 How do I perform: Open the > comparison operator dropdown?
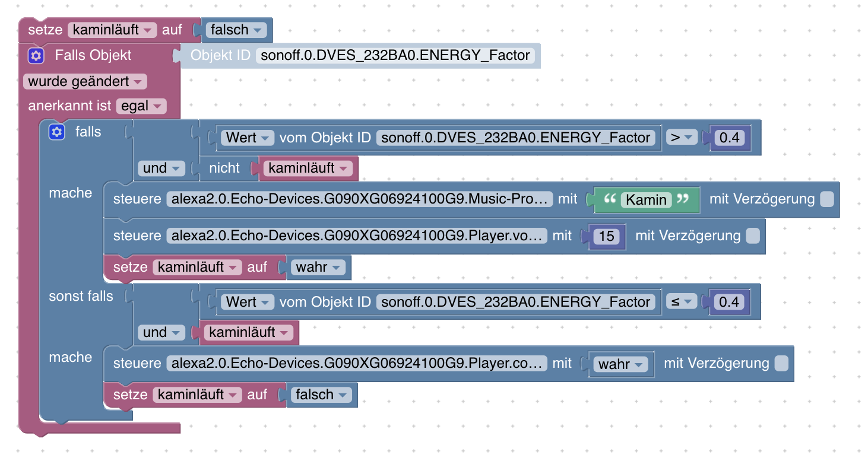pyautogui.click(x=682, y=138)
